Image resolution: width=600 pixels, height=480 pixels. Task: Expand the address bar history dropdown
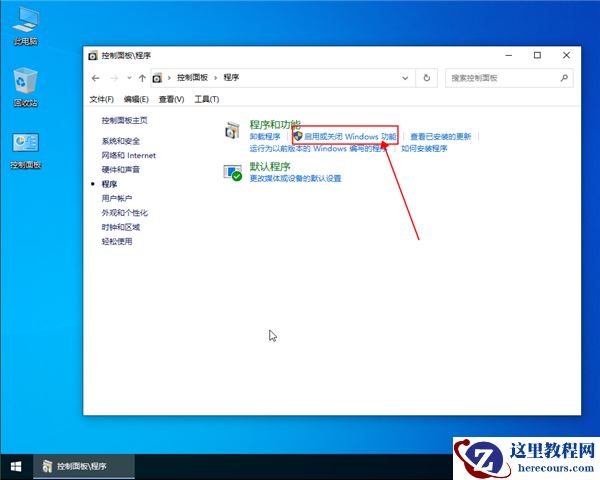[405, 78]
